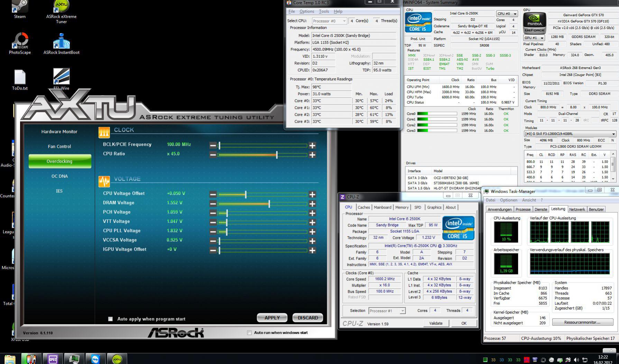Increase CPU PLL Voltage with plus button
This screenshot has height=364, width=619.
[x=312, y=232]
